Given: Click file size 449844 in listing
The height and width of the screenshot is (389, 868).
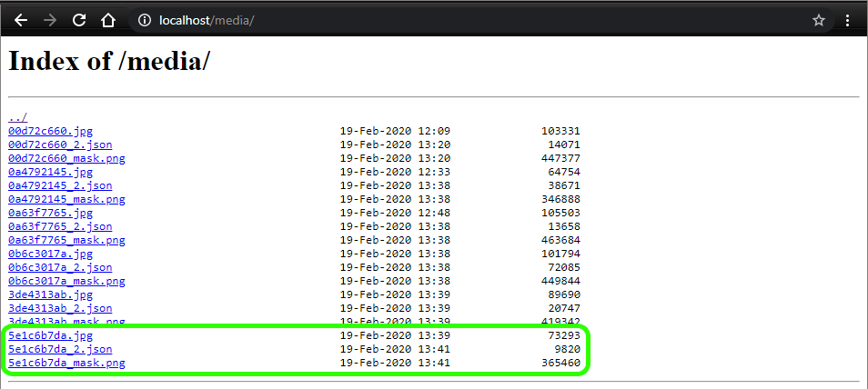Looking at the screenshot, I should [560, 282].
